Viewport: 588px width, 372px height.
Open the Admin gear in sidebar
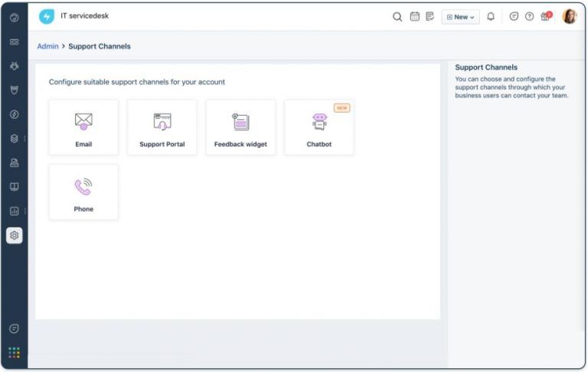click(14, 236)
